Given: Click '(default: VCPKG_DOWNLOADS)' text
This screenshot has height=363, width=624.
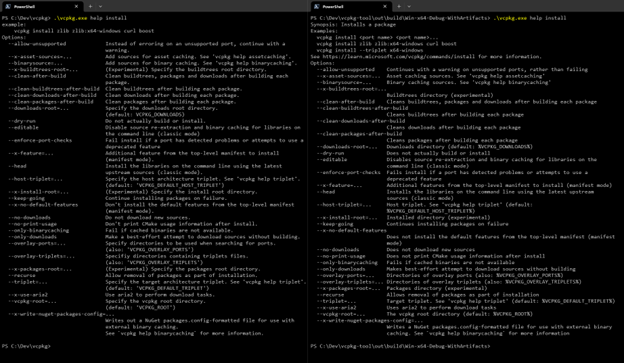Looking at the screenshot, I should (x=145, y=115).
